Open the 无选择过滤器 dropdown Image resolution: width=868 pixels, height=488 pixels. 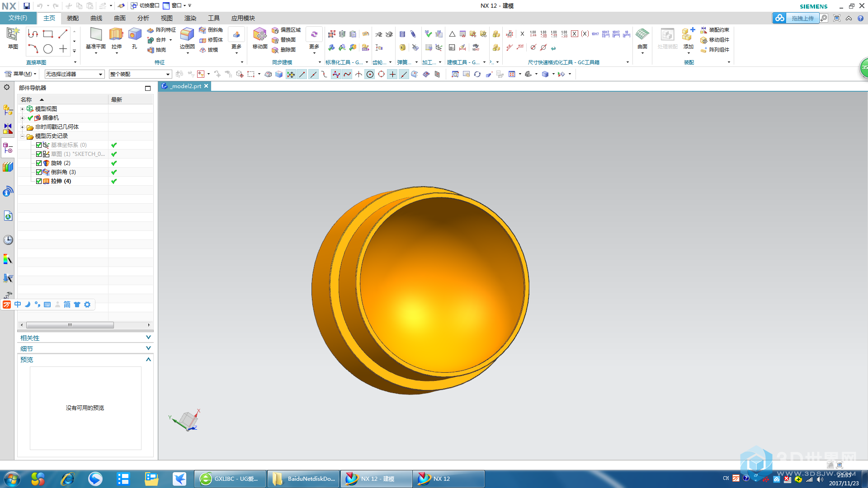tap(75, 74)
